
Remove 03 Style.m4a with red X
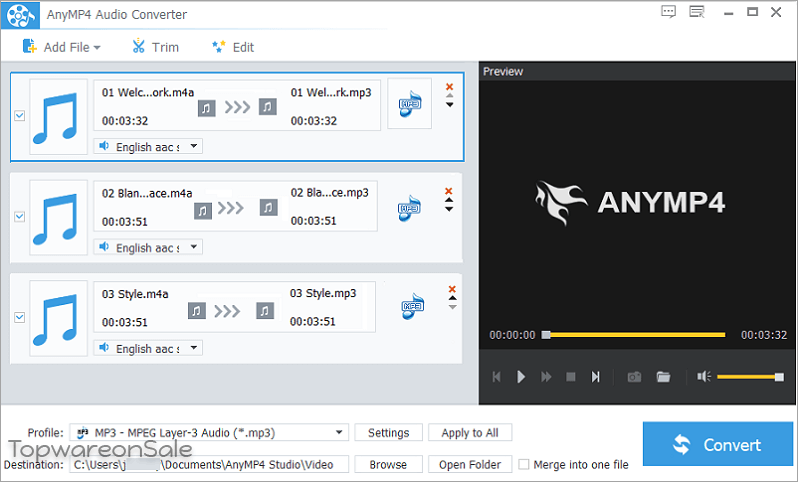click(x=452, y=289)
